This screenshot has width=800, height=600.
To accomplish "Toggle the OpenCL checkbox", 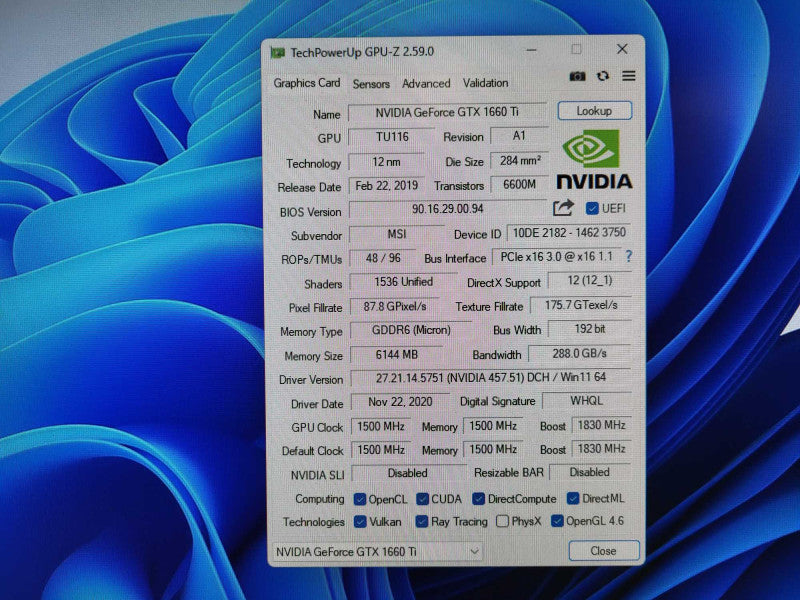I will 360,499.
